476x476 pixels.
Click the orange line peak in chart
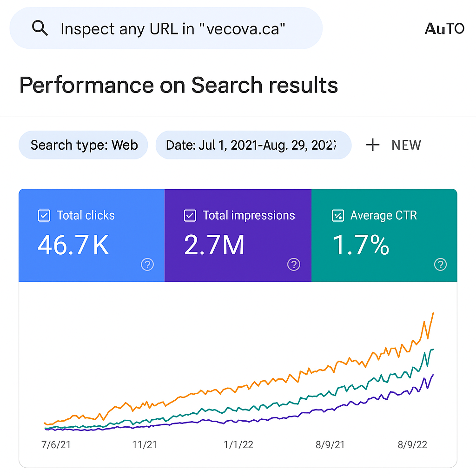(433, 313)
